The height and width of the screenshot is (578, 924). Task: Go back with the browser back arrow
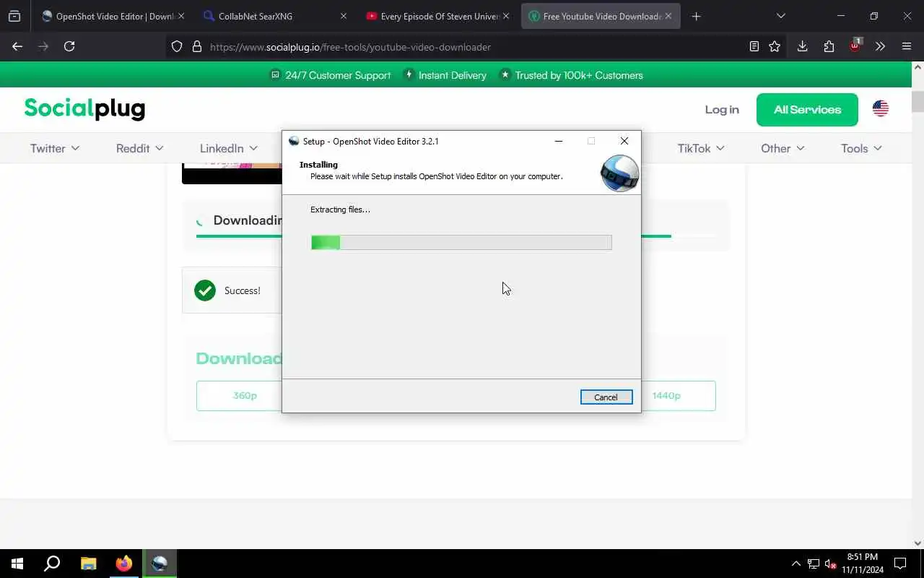(x=17, y=46)
